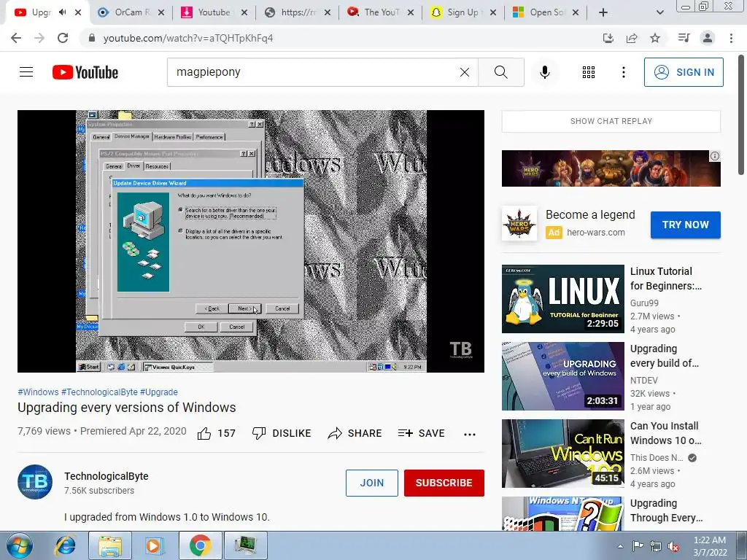Open the clock showing 1:22 AM

pyautogui.click(x=710, y=546)
